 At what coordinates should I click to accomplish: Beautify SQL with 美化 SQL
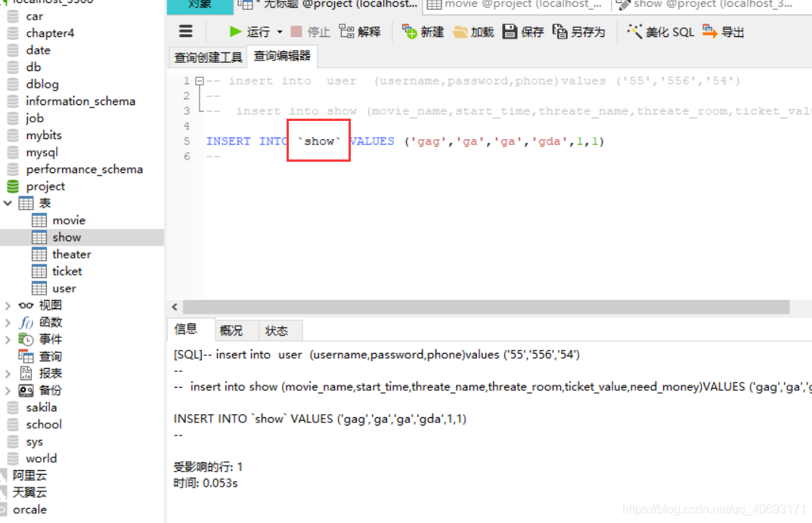[660, 32]
